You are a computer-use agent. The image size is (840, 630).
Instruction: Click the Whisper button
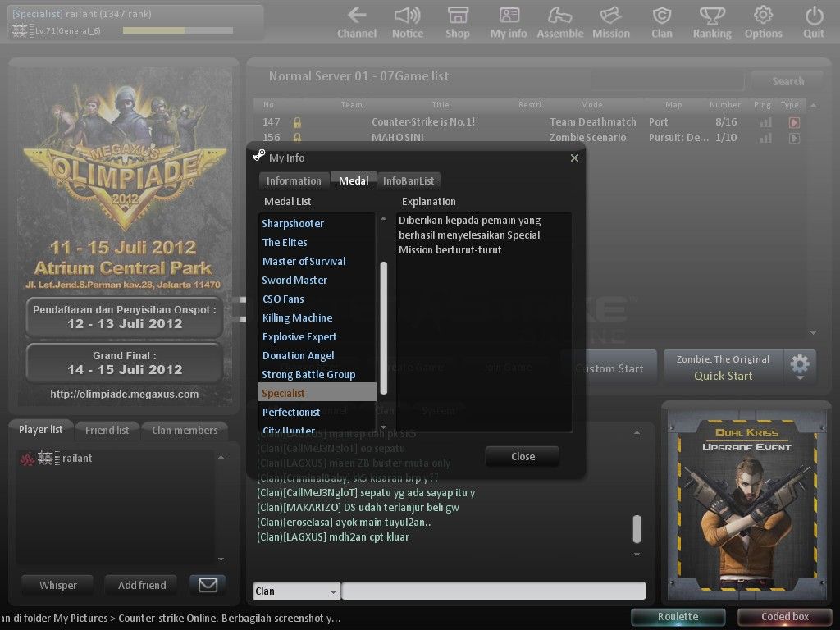(x=58, y=585)
